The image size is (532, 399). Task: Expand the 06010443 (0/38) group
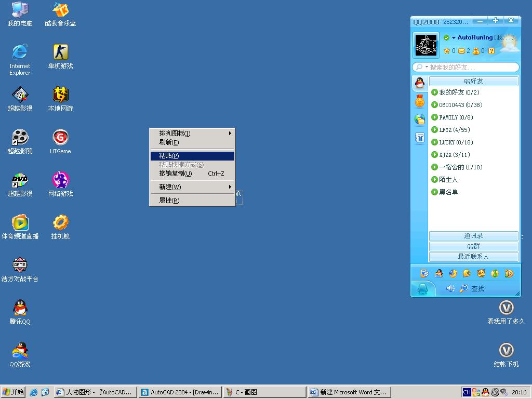click(x=457, y=105)
